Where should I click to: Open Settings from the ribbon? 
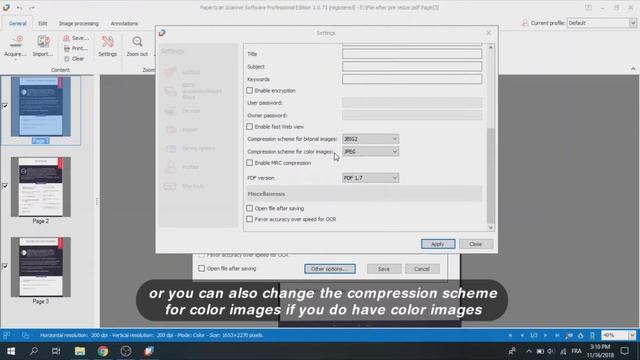[x=108, y=46]
